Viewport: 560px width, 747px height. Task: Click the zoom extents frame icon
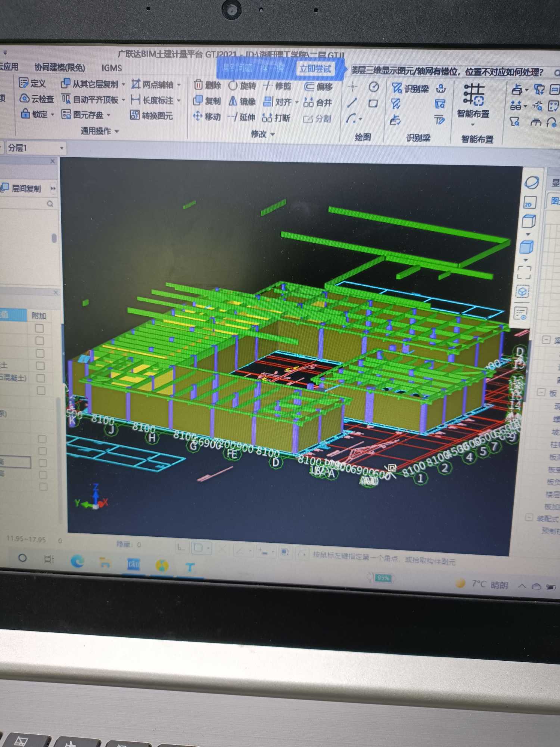[x=524, y=272]
